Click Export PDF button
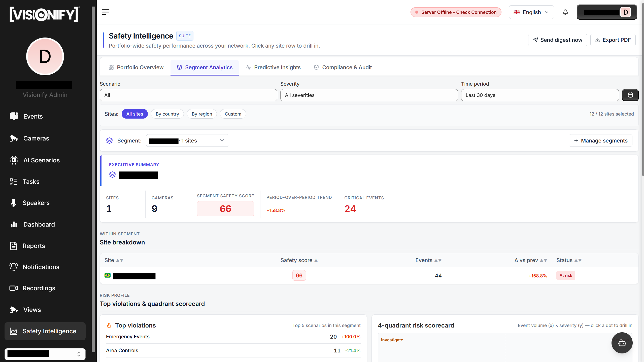The height and width of the screenshot is (362, 644). [x=613, y=40]
